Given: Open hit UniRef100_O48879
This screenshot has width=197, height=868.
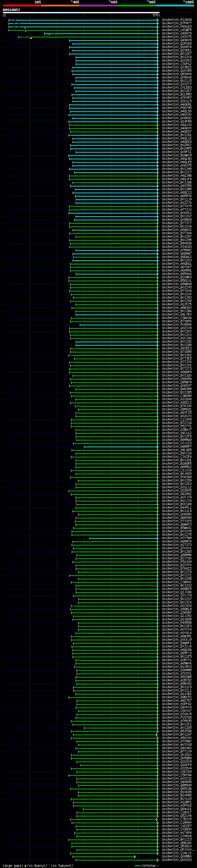Looking at the screenshot, I should coord(177,33).
